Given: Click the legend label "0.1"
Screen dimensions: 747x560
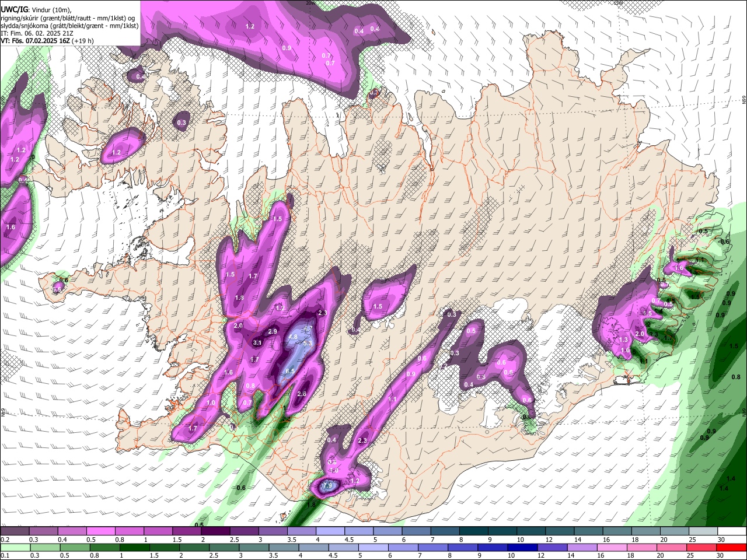Looking at the screenshot, I should [x=5, y=556].
